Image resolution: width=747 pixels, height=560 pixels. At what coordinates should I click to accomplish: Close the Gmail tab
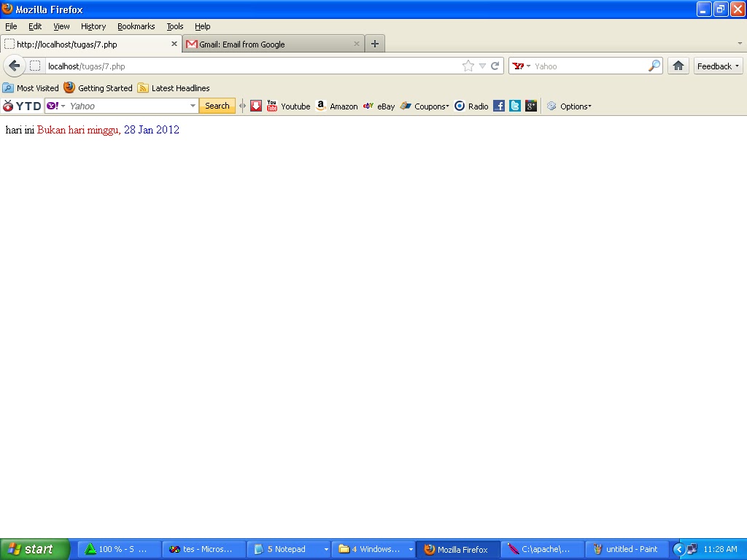[x=356, y=44]
